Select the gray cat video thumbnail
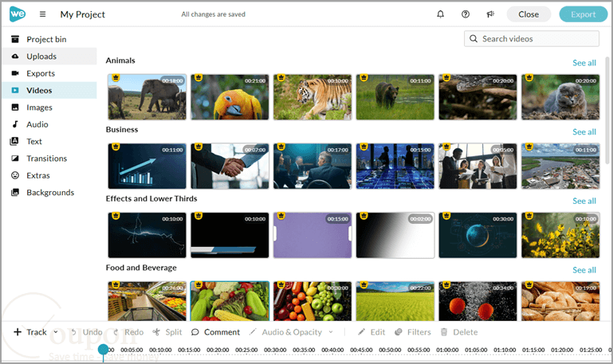This screenshot has width=613, height=364. (560, 97)
